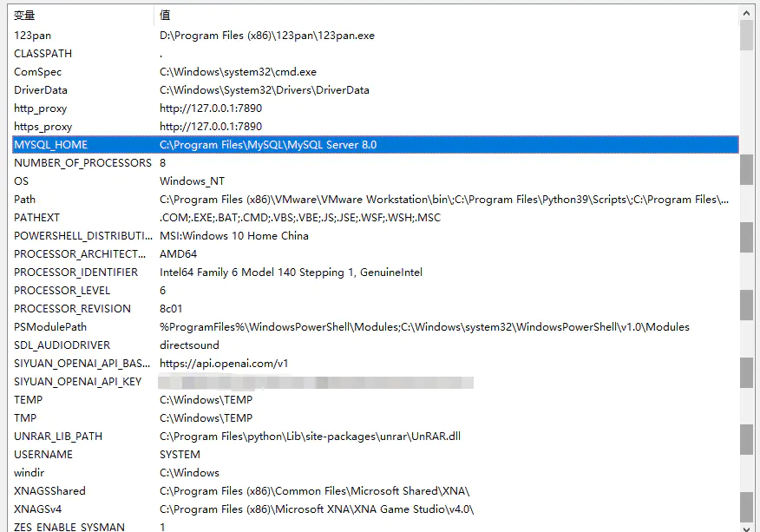Select the USERNAME variable row
The image size is (760, 532).
375,455
